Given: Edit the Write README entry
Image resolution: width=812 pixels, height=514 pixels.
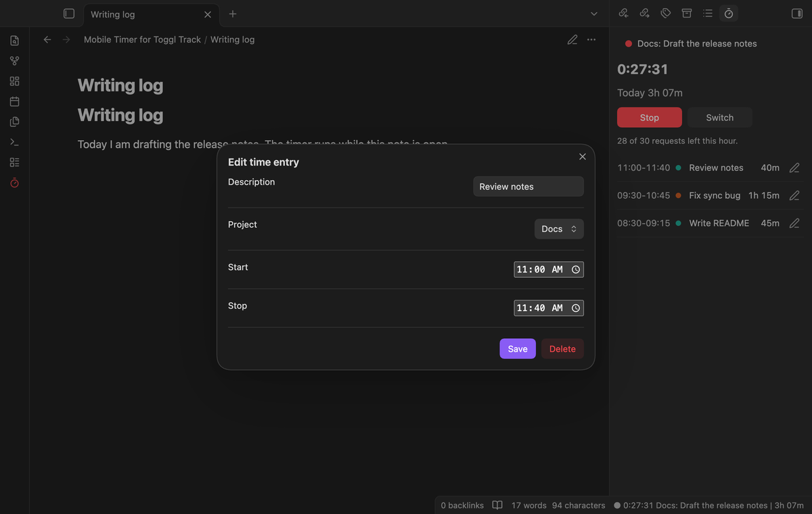Looking at the screenshot, I should pos(794,223).
